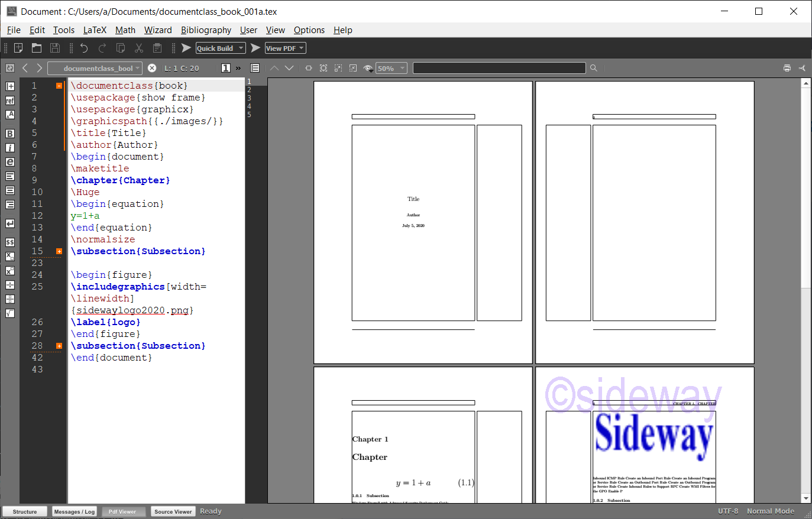Undo the last edit

(x=84, y=48)
